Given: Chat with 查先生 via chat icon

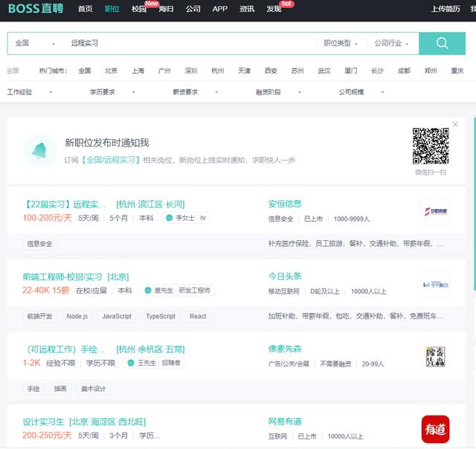Looking at the screenshot, I should click(x=148, y=291).
